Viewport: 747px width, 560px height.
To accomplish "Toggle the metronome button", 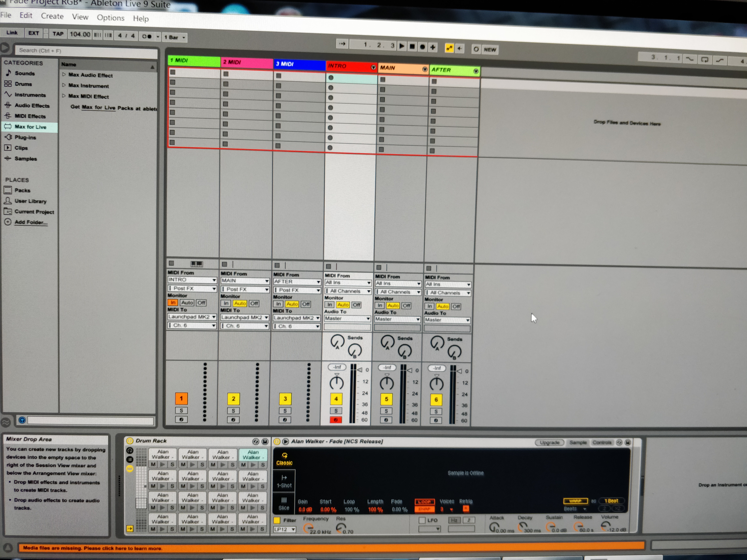I will tap(147, 36).
